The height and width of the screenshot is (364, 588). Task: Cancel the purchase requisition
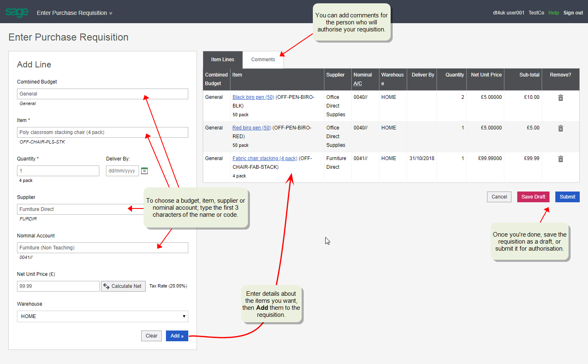[x=499, y=196]
